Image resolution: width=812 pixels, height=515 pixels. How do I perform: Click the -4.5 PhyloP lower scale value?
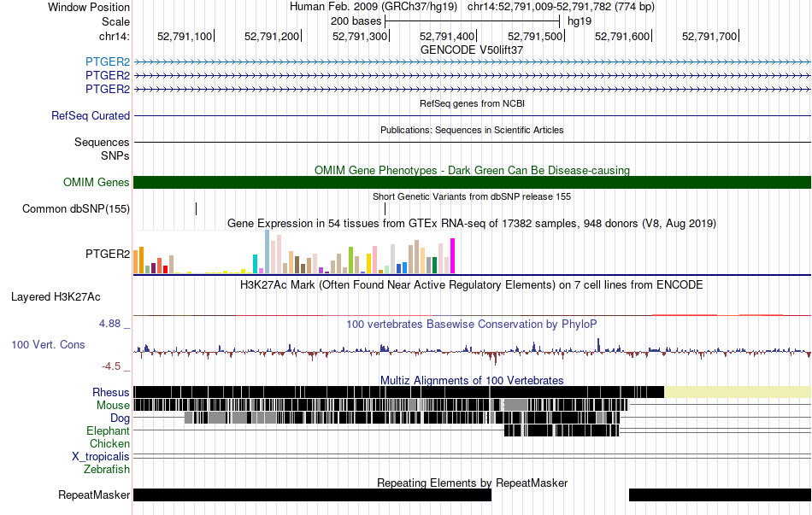pyautogui.click(x=111, y=366)
